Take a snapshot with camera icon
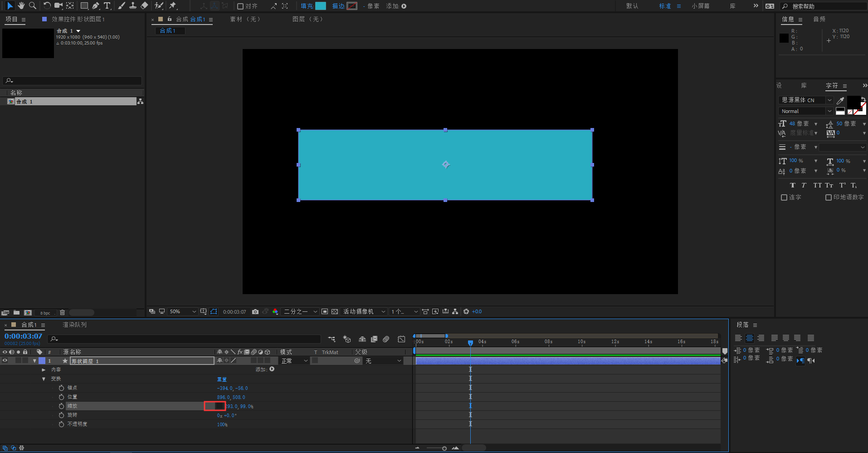Viewport: 868px width, 453px height. [255, 311]
